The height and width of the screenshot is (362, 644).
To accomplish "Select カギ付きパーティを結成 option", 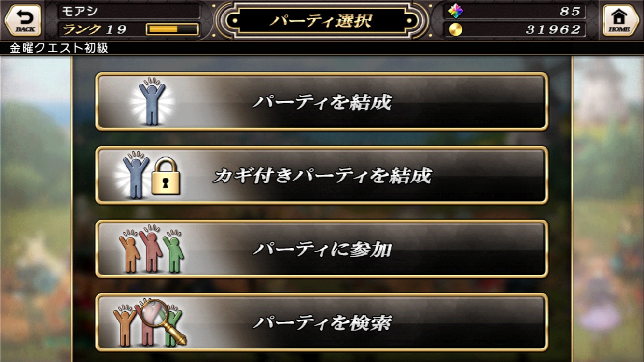I will pos(322,175).
